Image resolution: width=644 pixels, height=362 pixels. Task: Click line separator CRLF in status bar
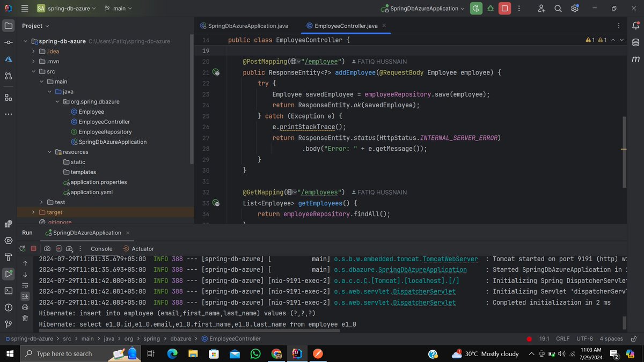click(563, 339)
